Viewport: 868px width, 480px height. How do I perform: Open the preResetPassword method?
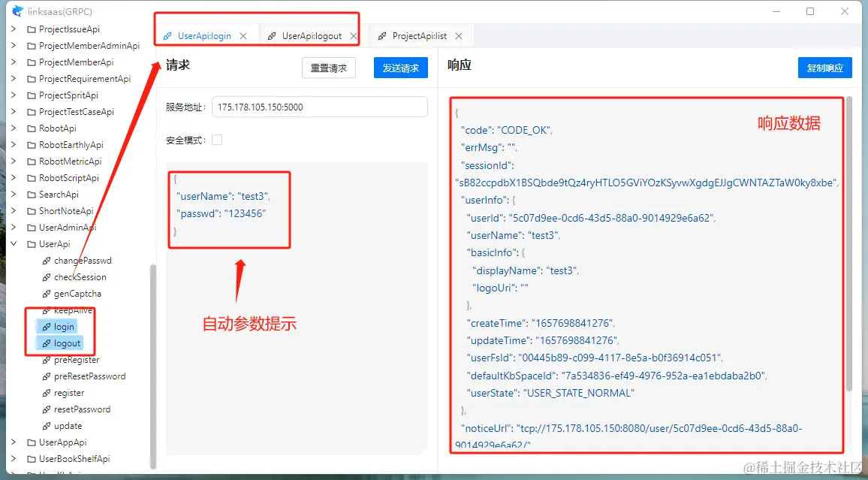tap(89, 376)
